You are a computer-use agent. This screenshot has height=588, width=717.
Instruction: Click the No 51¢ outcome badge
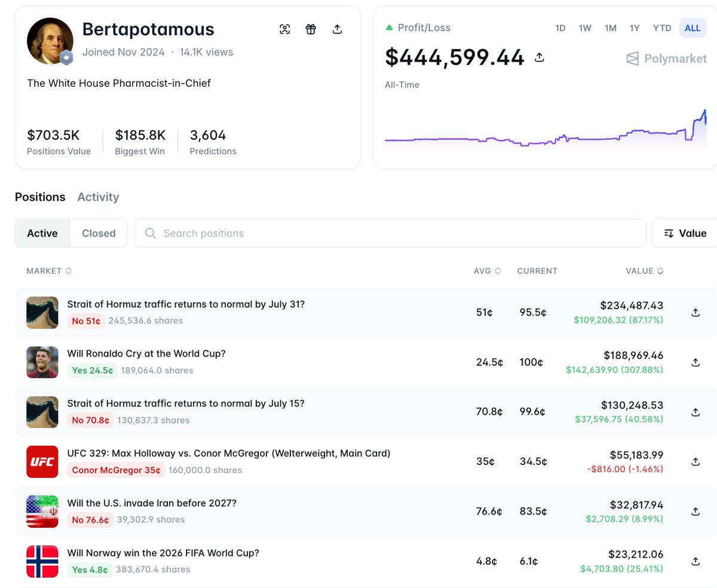86,321
